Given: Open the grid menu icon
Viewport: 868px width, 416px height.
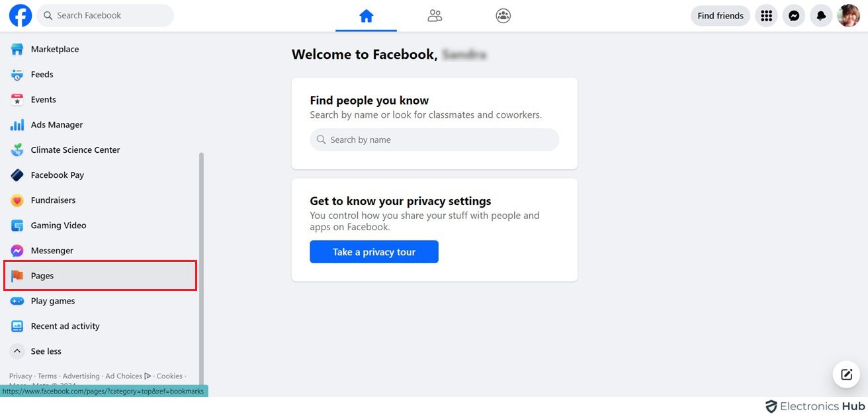Looking at the screenshot, I should coord(766,16).
